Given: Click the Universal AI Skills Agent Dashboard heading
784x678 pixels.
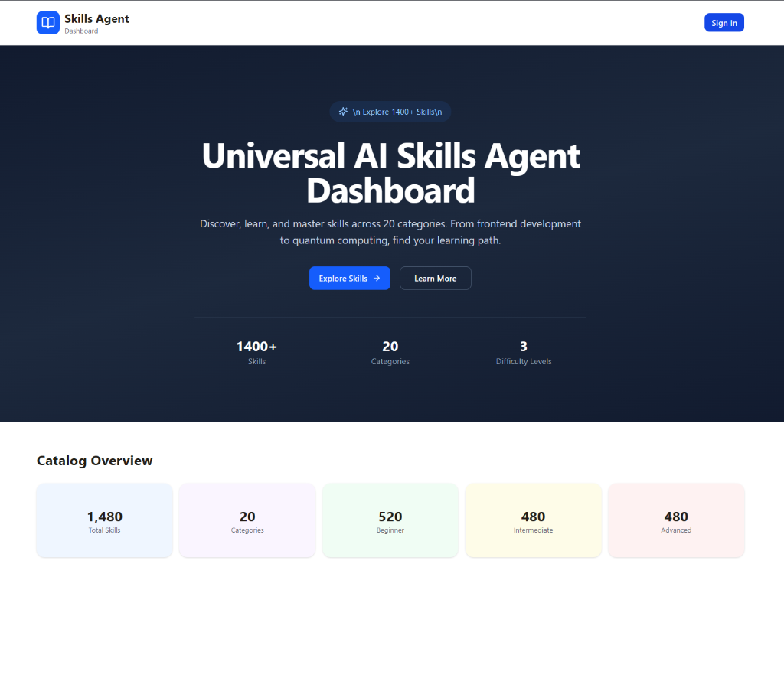Looking at the screenshot, I should [390, 173].
